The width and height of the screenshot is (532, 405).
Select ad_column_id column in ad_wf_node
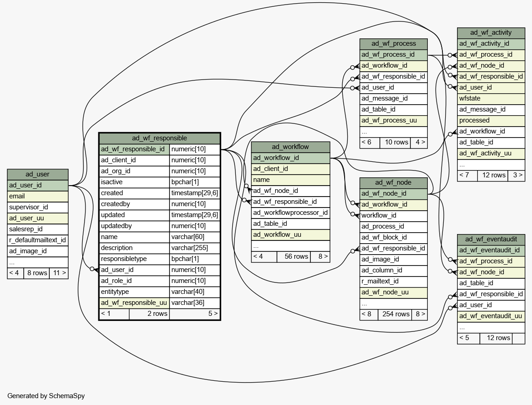[x=394, y=270]
